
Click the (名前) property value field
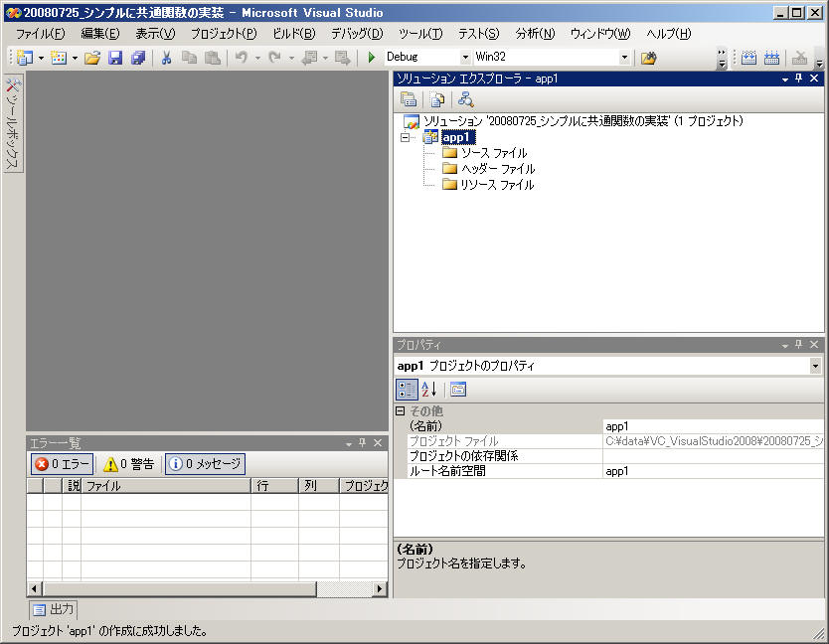click(711, 425)
